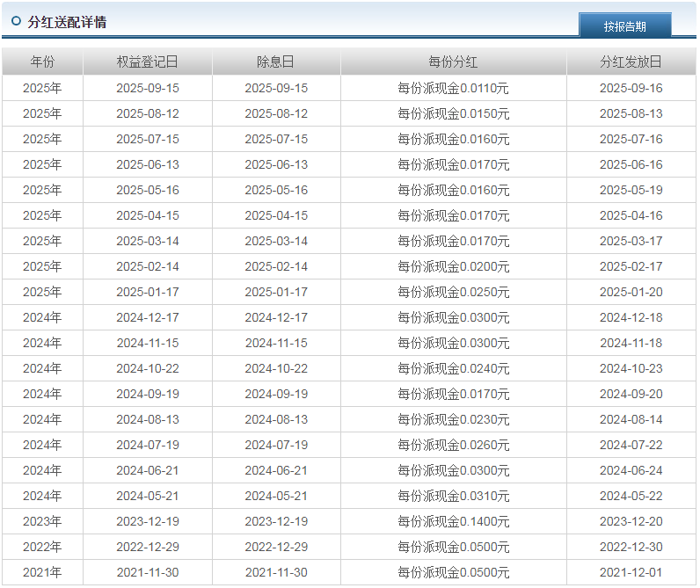Viewport: 700px width, 588px height.
Task: Select the 2023年 year cell
Action: (x=42, y=521)
